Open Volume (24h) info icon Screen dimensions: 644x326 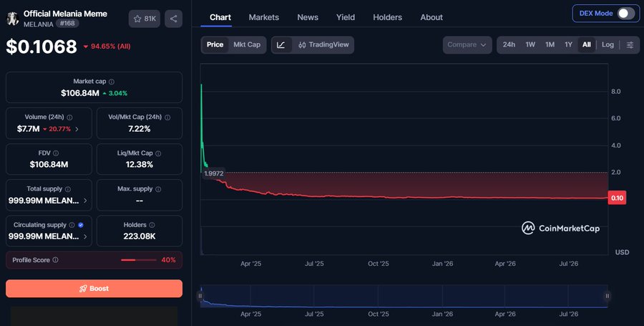point(69,118)
